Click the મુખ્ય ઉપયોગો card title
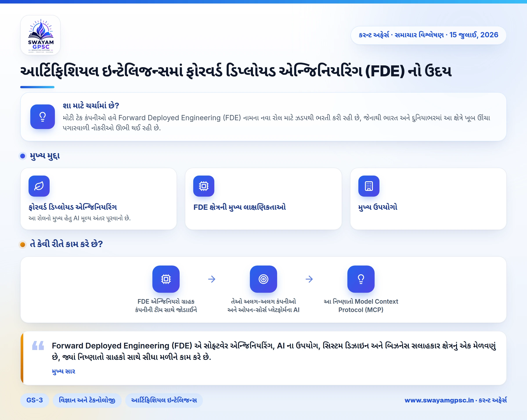Screen dimensions: 527x420 pyautogui.click(x=378, y=207)
